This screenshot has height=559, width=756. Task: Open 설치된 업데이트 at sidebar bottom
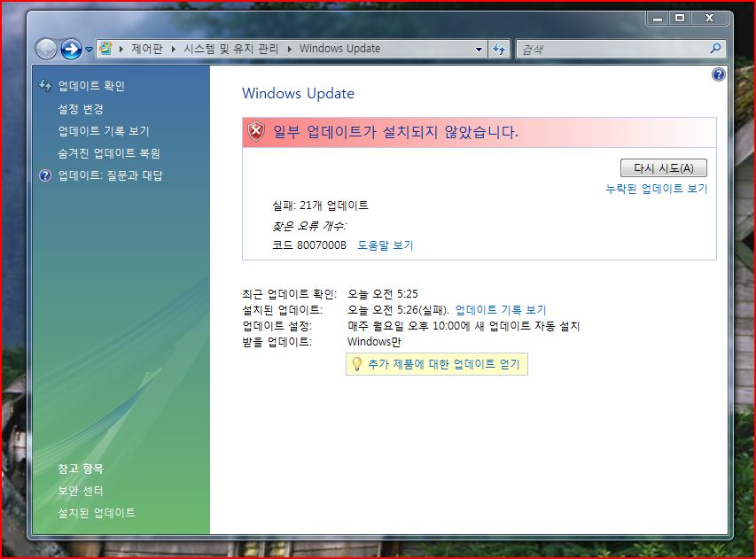point(97,513)
